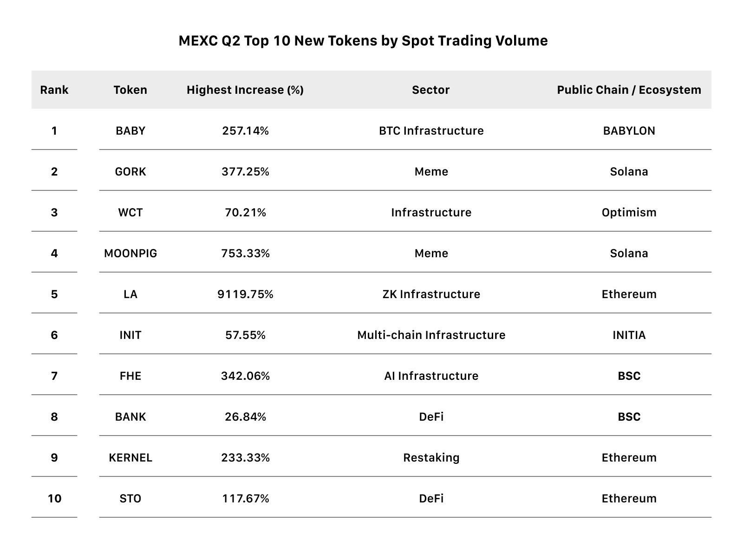Click the FHE token cell
The width and height of the screenshot is (743, 560).
(x=130, y=376)
